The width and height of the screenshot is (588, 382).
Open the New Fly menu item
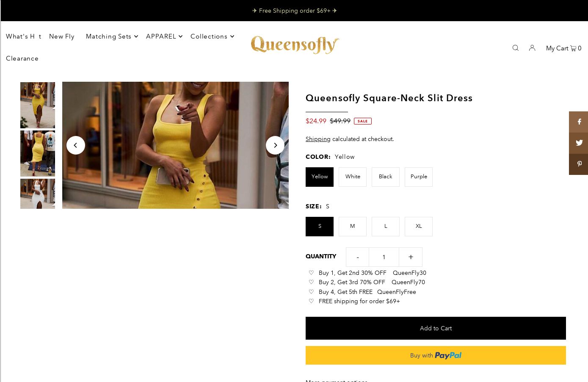(x=62, y=36)
